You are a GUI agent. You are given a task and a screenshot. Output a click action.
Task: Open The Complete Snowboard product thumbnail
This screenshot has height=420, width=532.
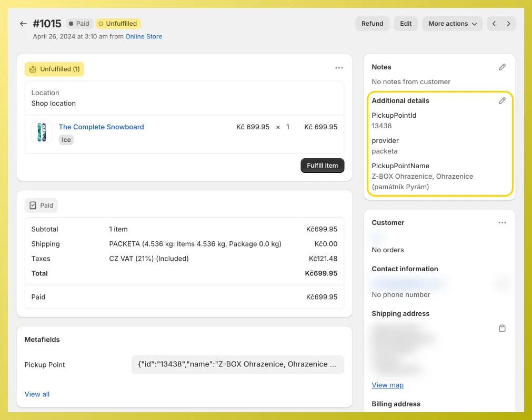coord(42,132)
